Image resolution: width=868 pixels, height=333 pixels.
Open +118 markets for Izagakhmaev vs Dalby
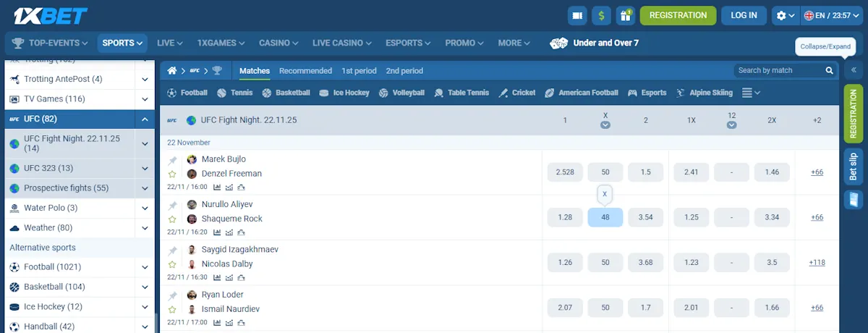click(x=817, y=263)
